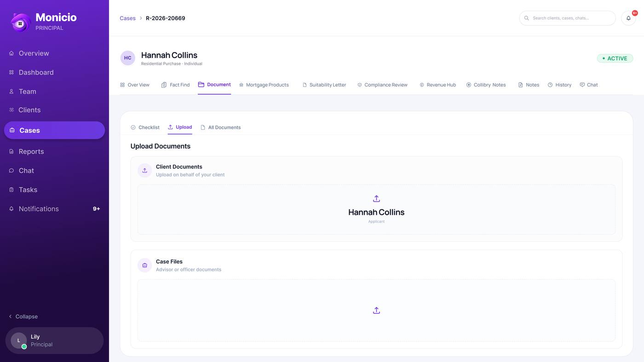The image size is (644, 362).
Task: Click the Hannah Collins applicant dropzone
Action: [376, 210]
